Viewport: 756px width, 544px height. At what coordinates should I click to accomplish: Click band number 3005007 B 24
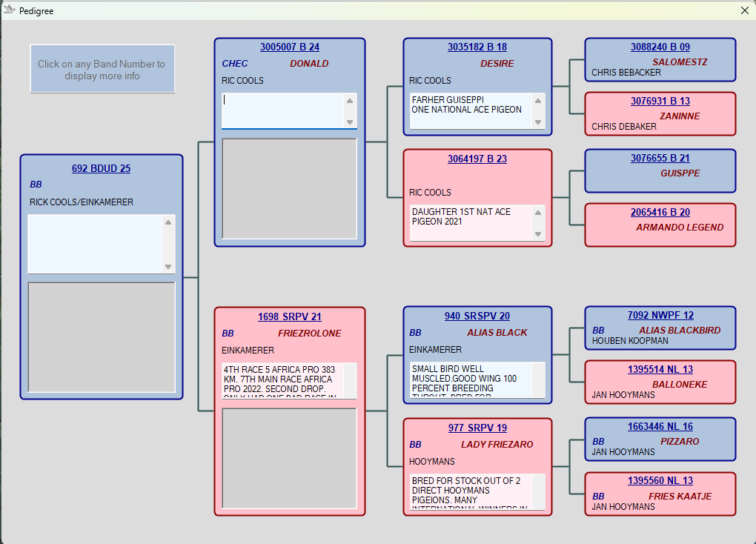click(x=289, y=47)
